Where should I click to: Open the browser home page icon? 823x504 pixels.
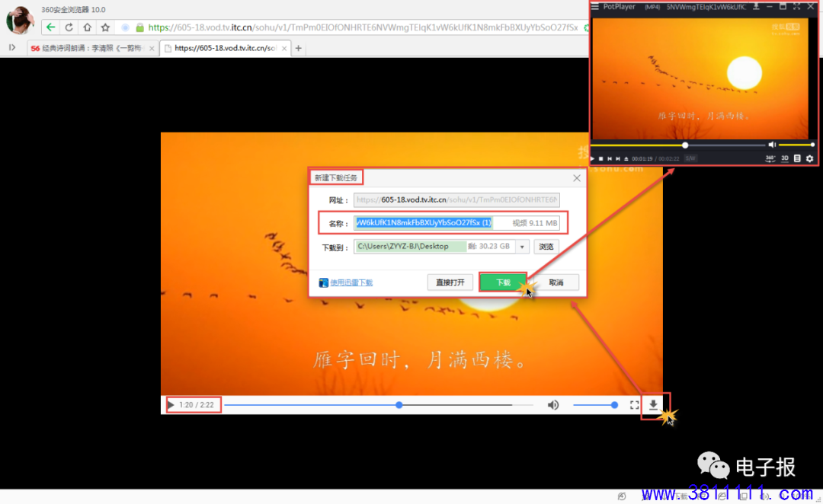(x=87, y=27)
